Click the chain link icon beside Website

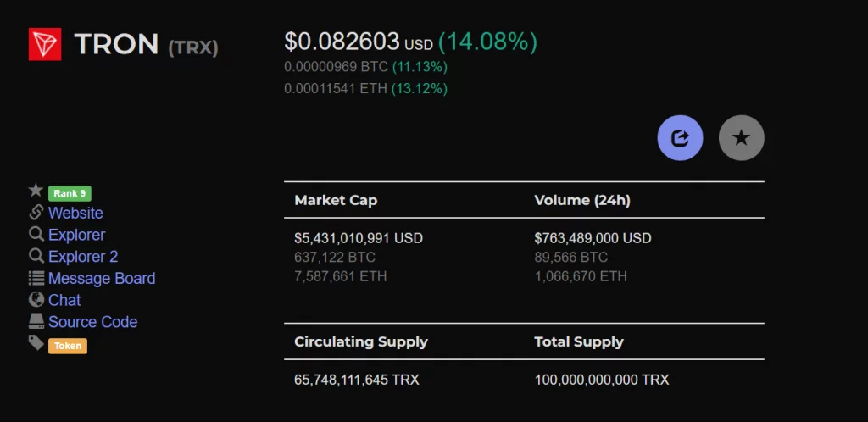[x=36, y=213]
